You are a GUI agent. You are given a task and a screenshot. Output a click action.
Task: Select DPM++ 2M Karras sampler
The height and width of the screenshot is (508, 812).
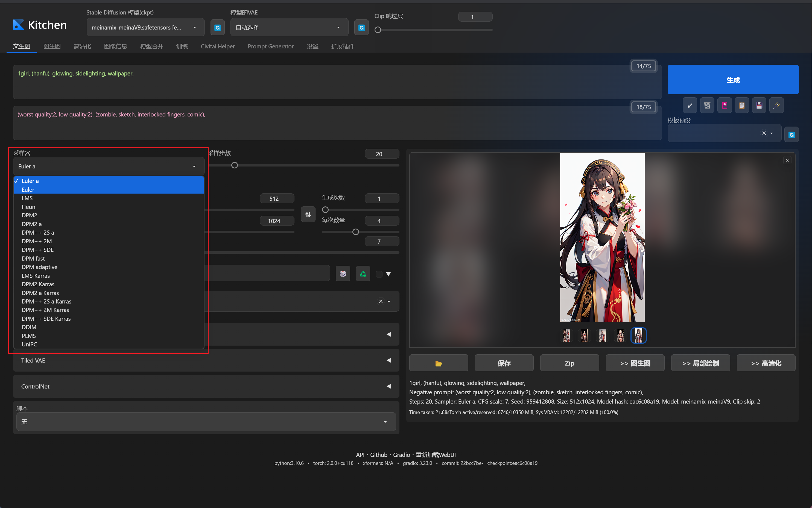(109, 310)
